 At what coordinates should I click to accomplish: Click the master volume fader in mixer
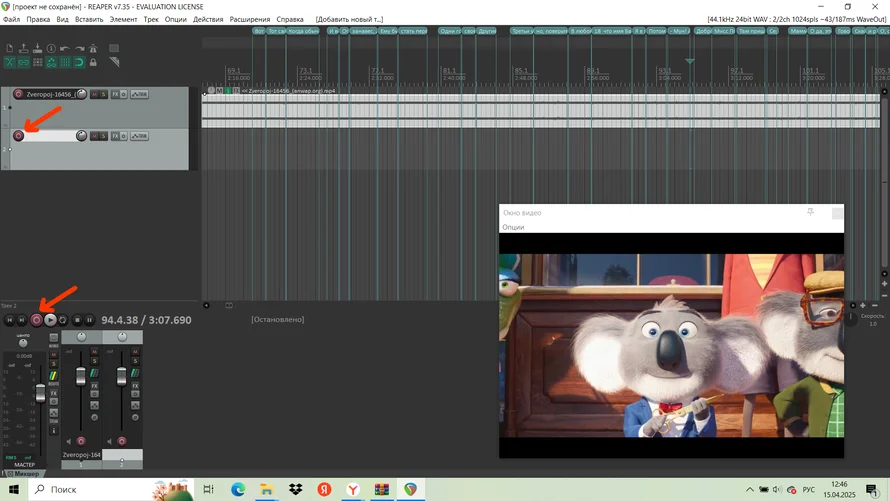coord(40,393)
